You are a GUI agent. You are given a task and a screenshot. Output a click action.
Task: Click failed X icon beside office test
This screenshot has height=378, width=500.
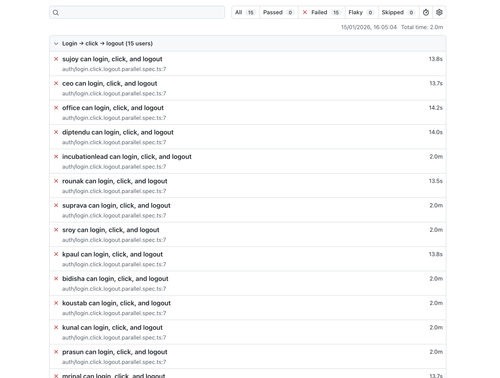tap(56, 108)
